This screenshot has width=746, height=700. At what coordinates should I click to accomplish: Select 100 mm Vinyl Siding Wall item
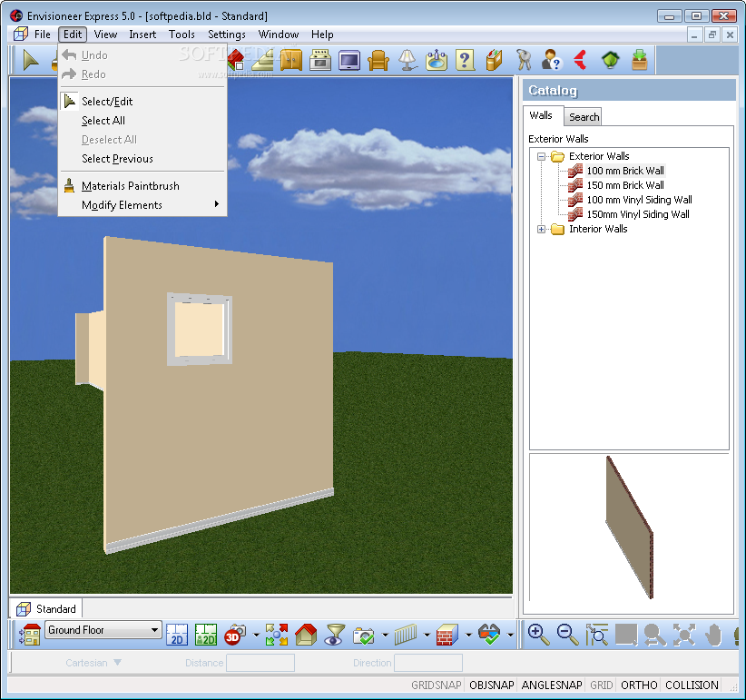pyautogui.click(x=639, y=200)
